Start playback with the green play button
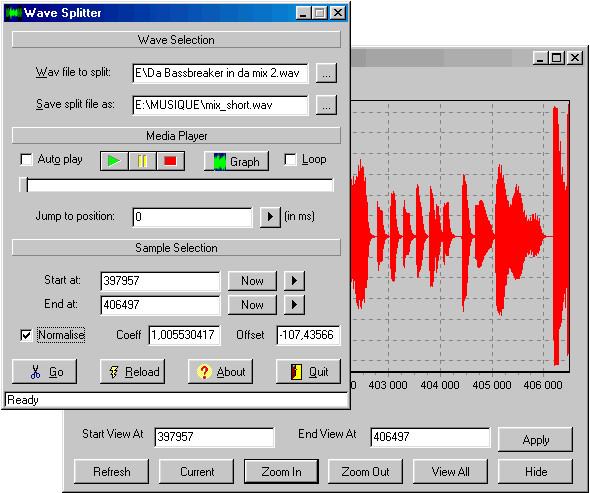Viewport: 590px width, 493px height. coord(114,161)
